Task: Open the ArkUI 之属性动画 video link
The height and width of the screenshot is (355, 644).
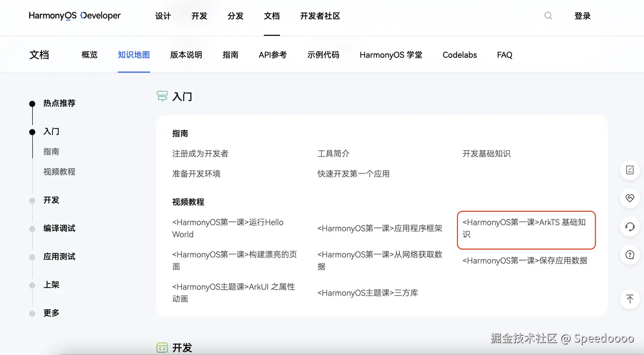Action: pos(233,293)
